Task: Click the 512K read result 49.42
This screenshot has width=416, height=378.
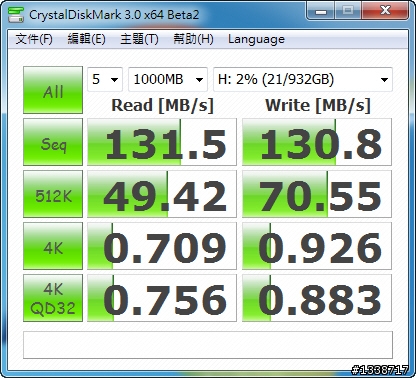Action: point(162,194)
